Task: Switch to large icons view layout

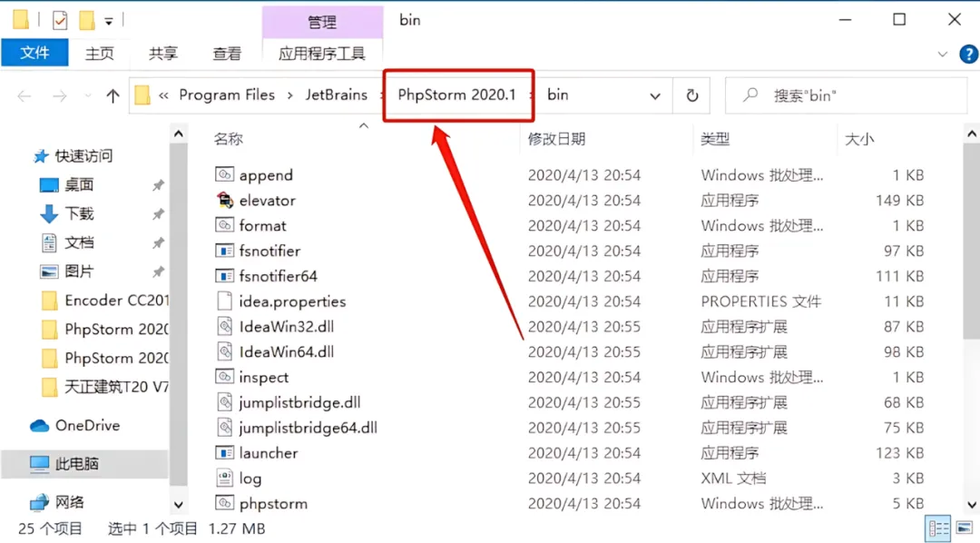Action: 965,528
